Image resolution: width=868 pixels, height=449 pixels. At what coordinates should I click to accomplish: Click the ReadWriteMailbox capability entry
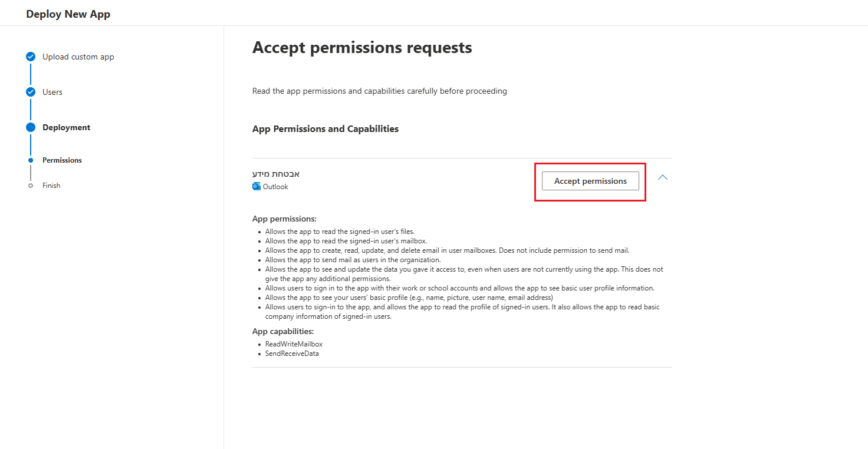coord(294,344)
